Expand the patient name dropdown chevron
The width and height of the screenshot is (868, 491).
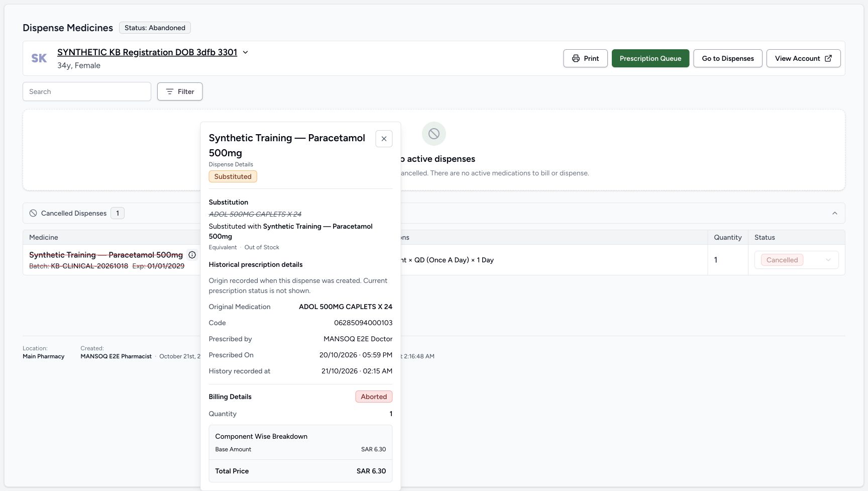[246, 52]
